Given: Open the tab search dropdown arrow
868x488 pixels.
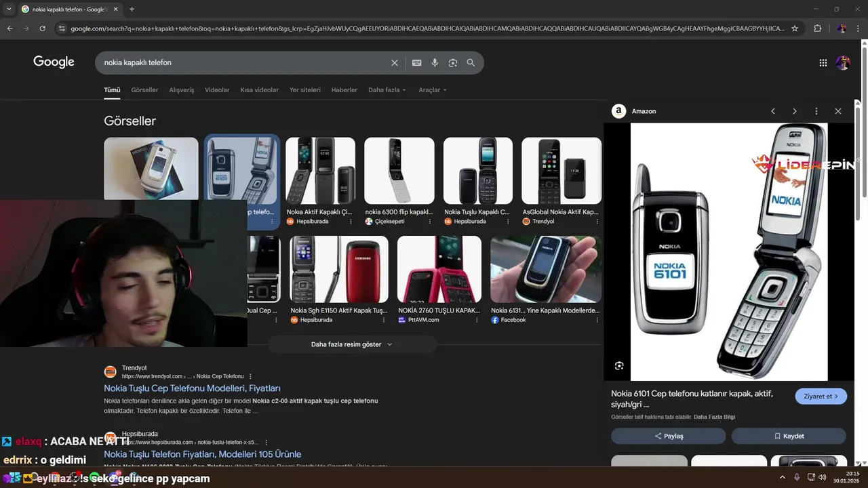Looking at the screenshot, I should 9,9.
